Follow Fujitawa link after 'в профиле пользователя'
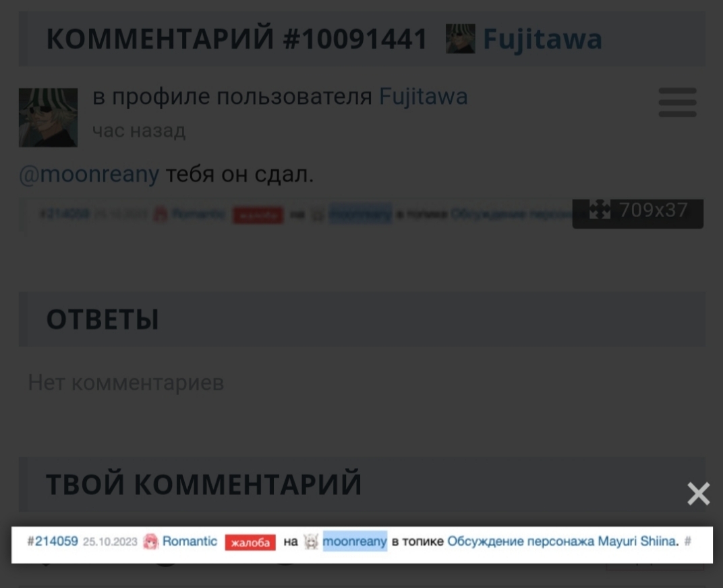This screenshot has height=588, width=723. pos(423,96)
